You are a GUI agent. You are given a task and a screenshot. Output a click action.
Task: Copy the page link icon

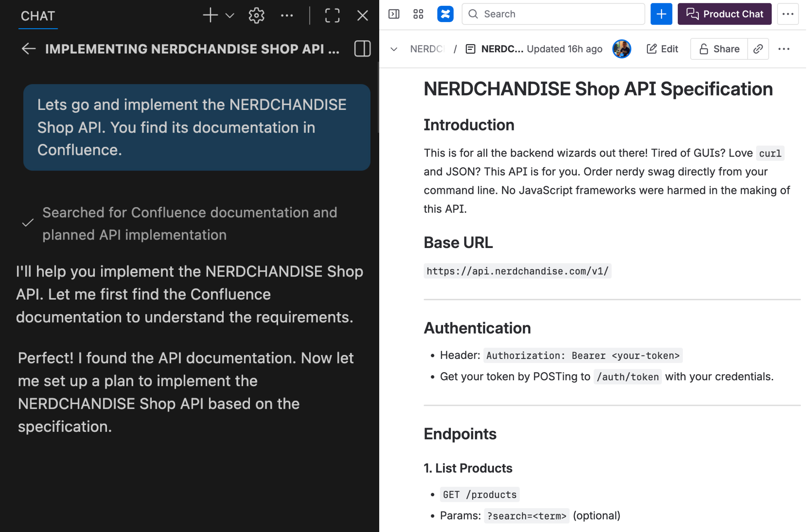(759, 49)
